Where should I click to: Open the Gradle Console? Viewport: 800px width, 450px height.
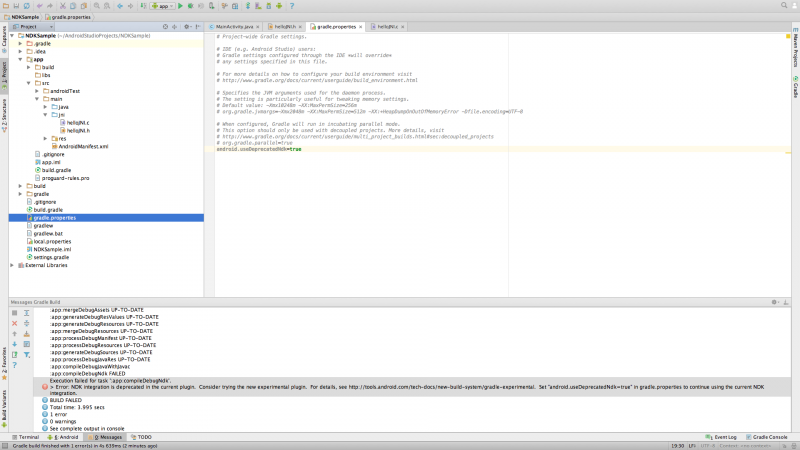[x=767, y=437]
